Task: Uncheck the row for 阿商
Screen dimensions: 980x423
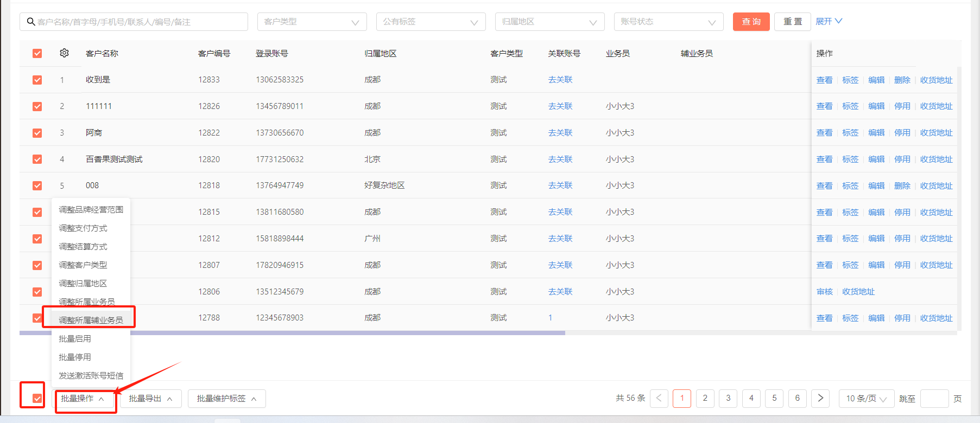Action: click(37, 133)
